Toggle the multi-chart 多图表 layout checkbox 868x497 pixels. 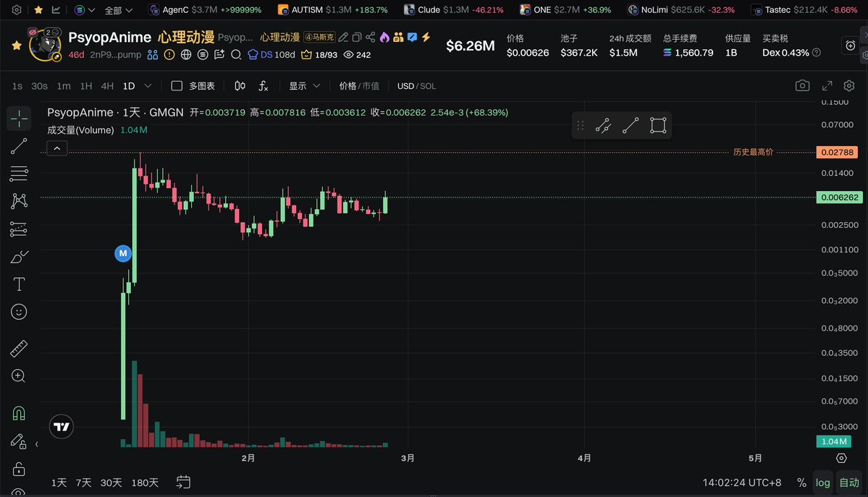click(x=177, y=86)
